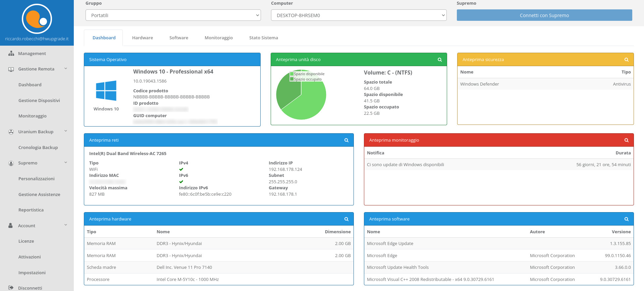The width and height of the screenshot is (644, 291).
Task: Open network preview magnifier icon
Action: 346,140
